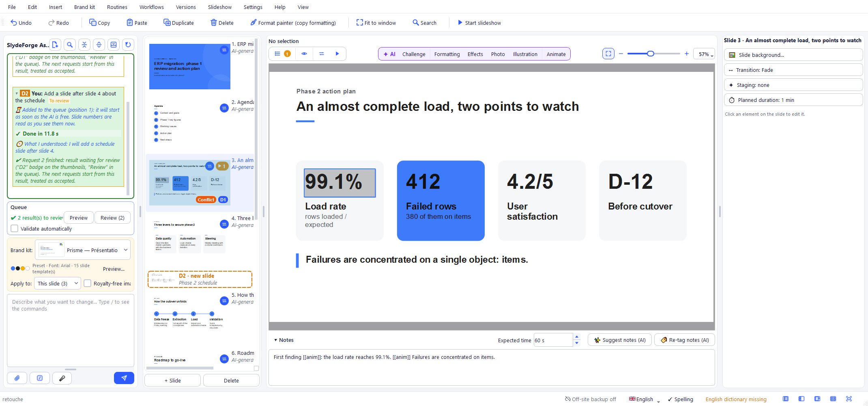Toggle the Spelling check in status bar
Screen dimensions: 868x406
pos(681,399)
